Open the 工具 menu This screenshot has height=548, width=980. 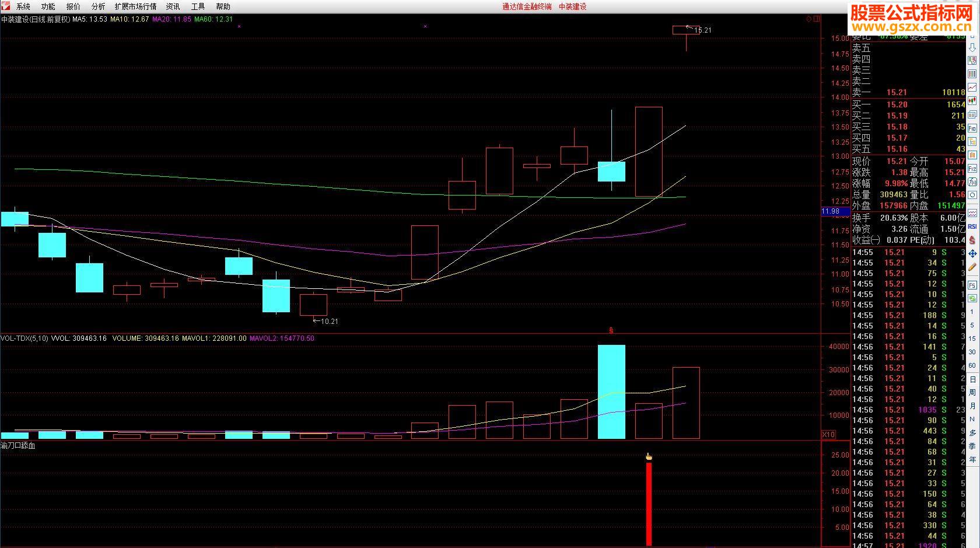click(x=198, y=6)
